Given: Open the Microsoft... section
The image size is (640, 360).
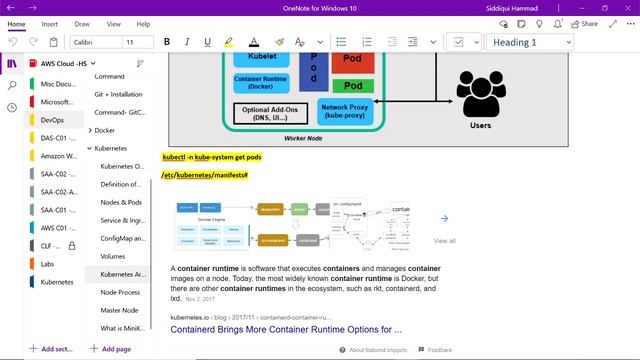Looking at the screenshot, I should coord(53,102).
